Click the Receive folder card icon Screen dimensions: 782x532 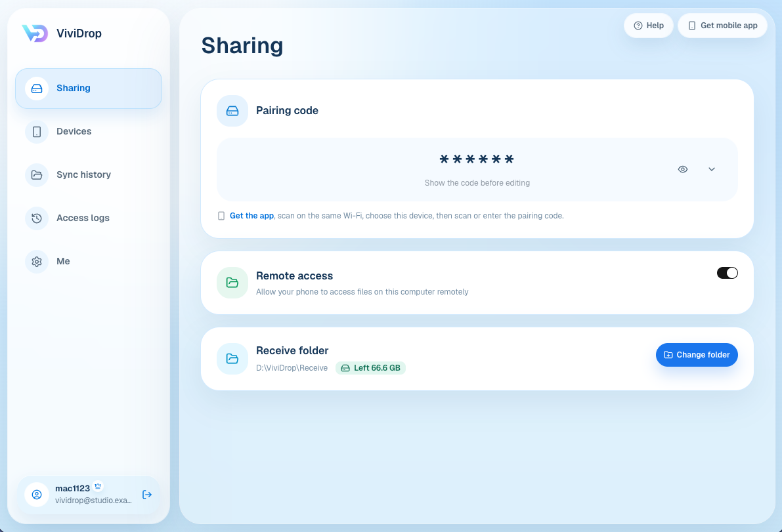[232, 359]
